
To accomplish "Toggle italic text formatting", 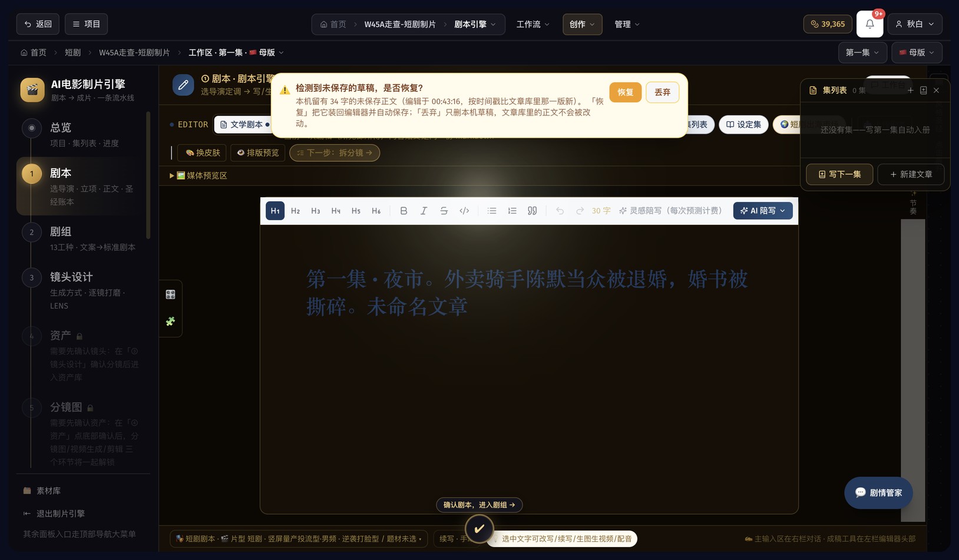I will pos(424,211).
